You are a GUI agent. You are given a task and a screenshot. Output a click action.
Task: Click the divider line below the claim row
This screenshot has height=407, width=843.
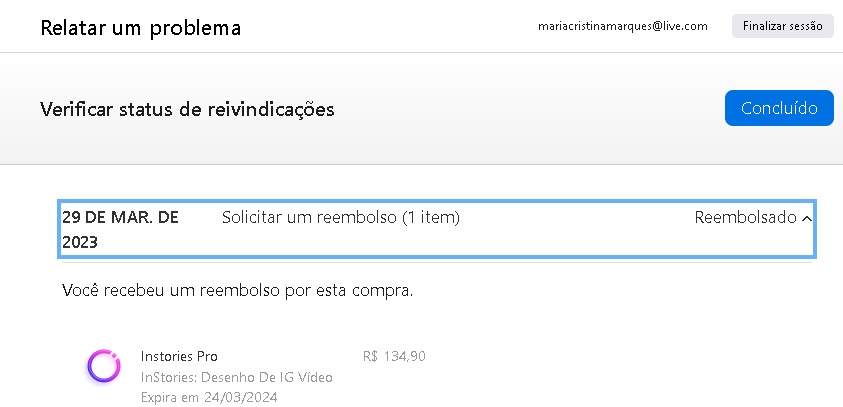pos(437,263)
